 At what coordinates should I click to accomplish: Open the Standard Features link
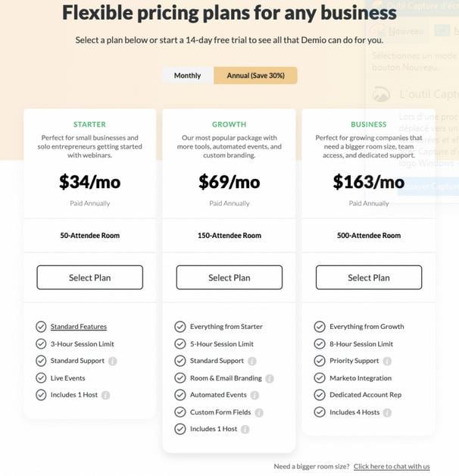[x=79, y=327]
